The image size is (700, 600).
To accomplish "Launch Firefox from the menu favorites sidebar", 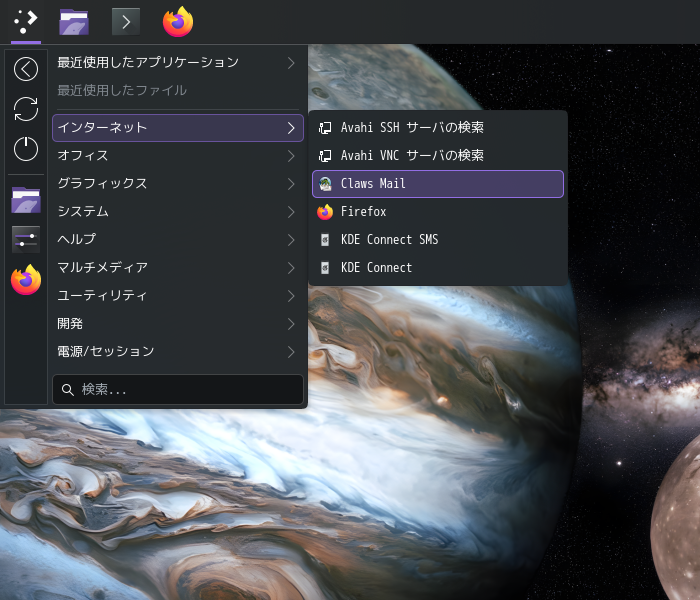I will [26, 279].
